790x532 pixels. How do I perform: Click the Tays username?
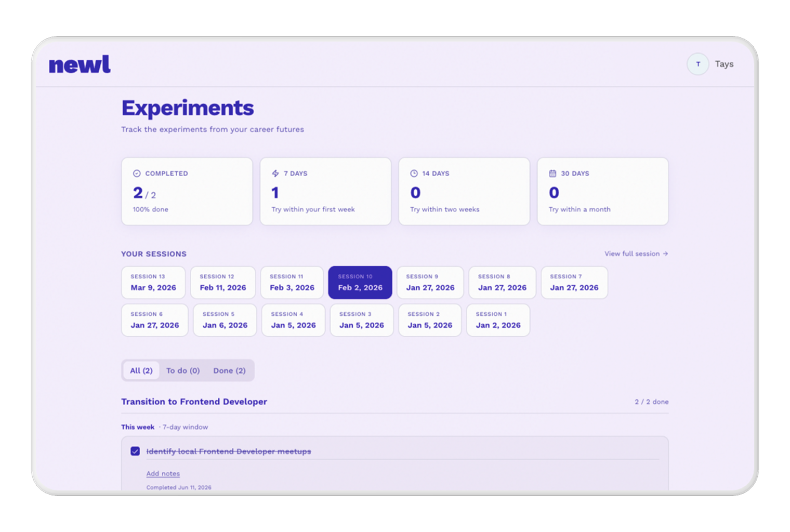coord(724,64)
